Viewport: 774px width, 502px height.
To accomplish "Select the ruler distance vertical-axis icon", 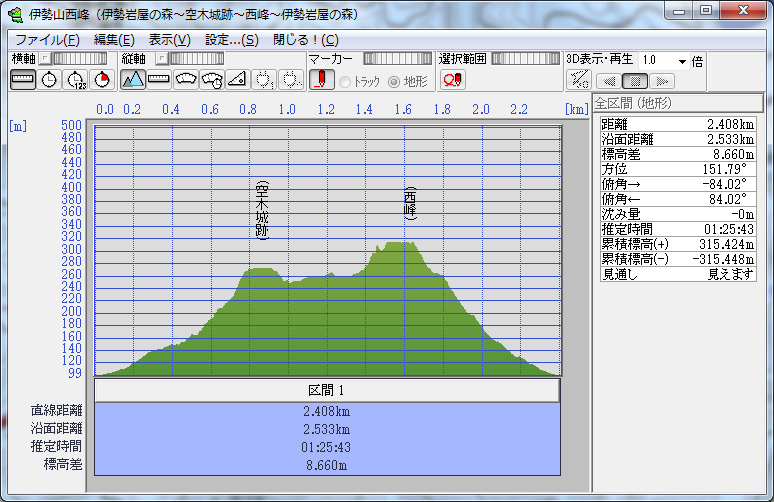I will point(159,79).
